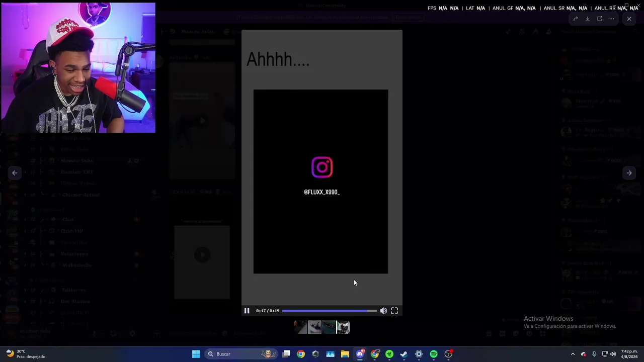Screen dimensions: 644x362
Task: Click the forward/share arrow icon
Action: [x=576, y=19]
